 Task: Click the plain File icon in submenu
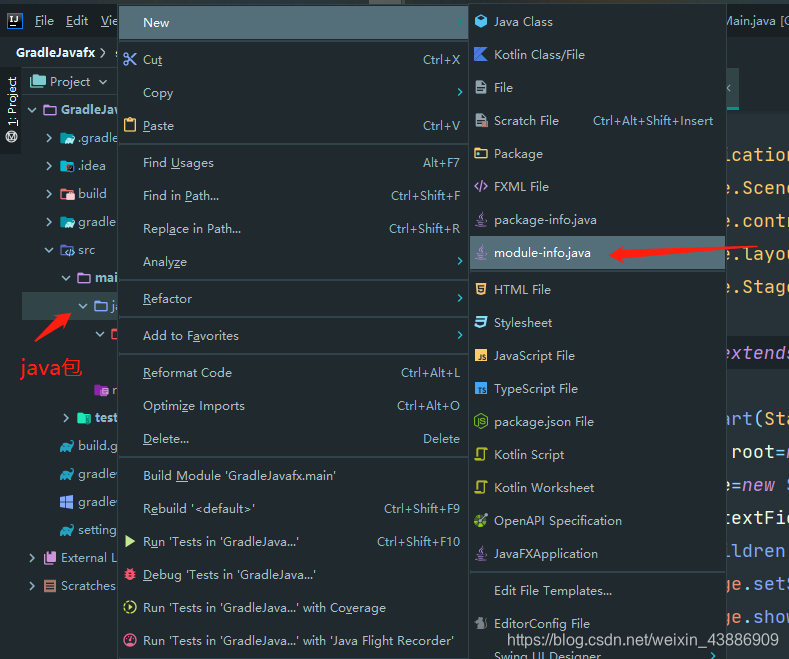[x=481, y=87]
